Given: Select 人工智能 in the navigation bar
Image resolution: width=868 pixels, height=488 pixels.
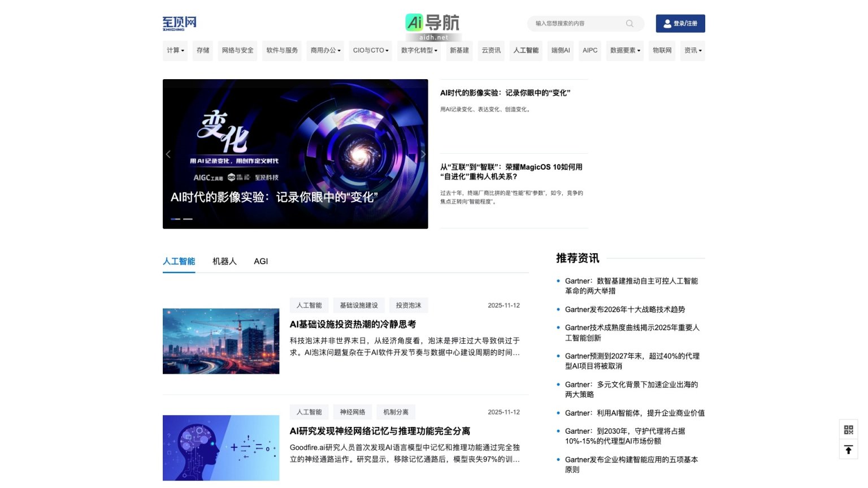Looking at the screenshot, I should [526, 50].
